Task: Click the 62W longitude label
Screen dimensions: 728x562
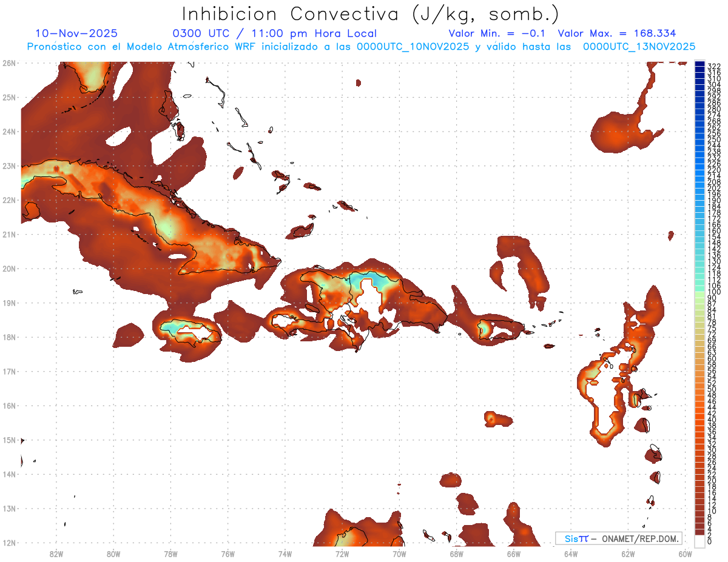Action: click(628, 554)
